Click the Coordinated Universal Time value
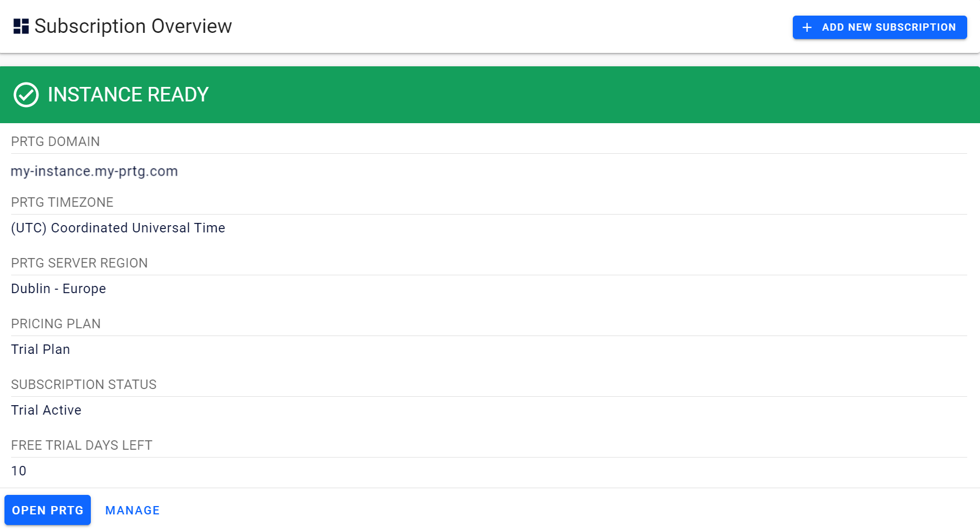 [x=118, y=228]
